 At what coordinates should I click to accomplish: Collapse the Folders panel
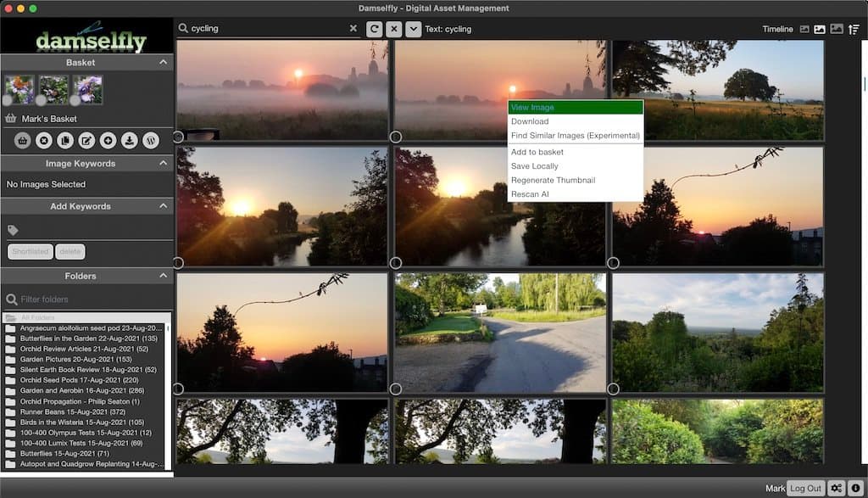pyautogui.click(x=163, y=276)
